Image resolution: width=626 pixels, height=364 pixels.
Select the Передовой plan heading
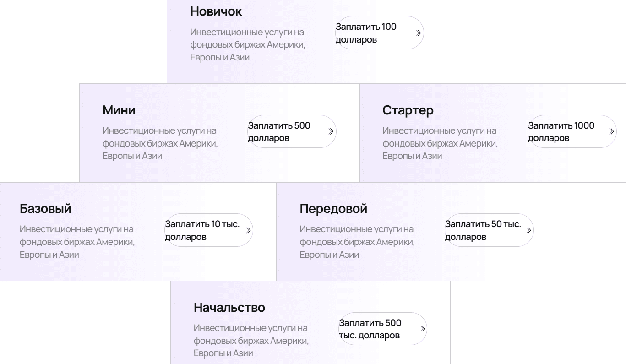point(333,209)
